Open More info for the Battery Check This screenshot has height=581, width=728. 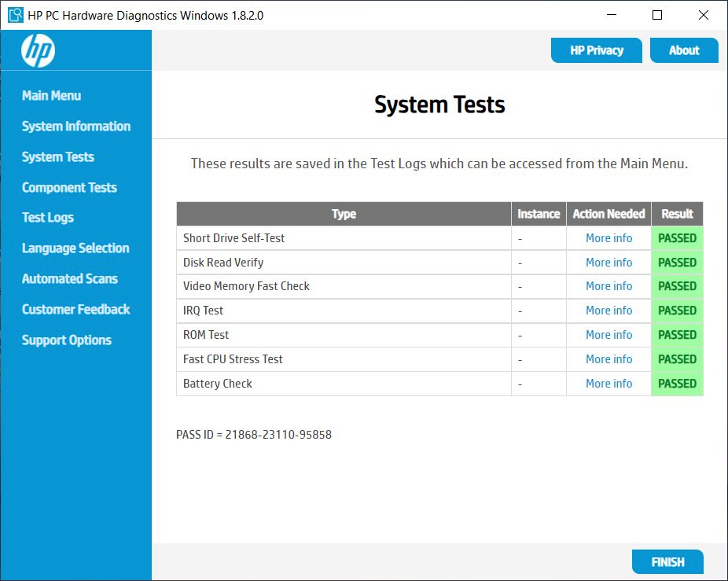coord(608,383)
